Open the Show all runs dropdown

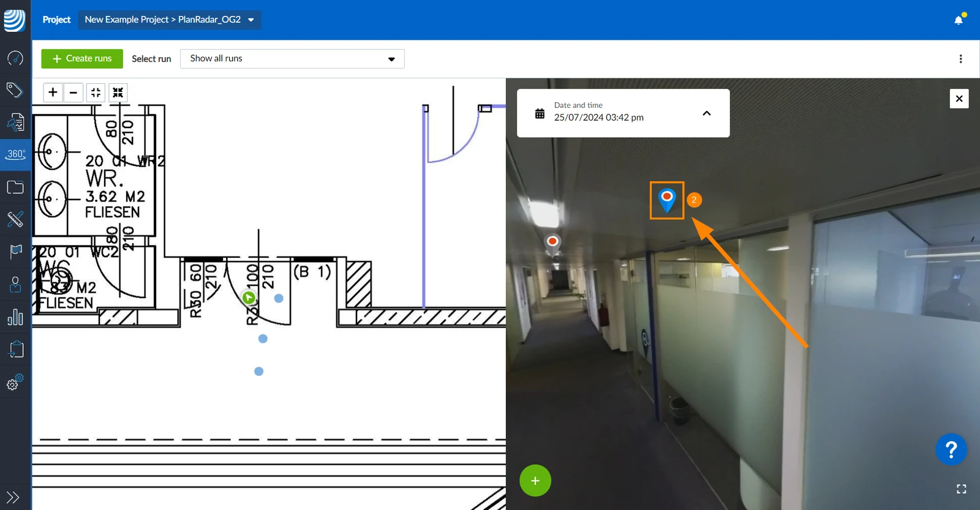pos(292,59)
